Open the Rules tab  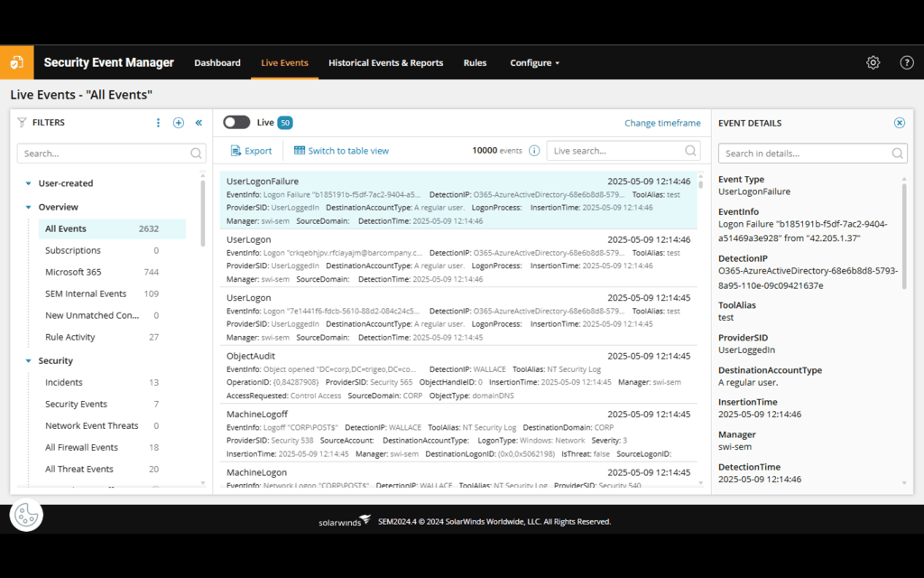coord(475,62)
